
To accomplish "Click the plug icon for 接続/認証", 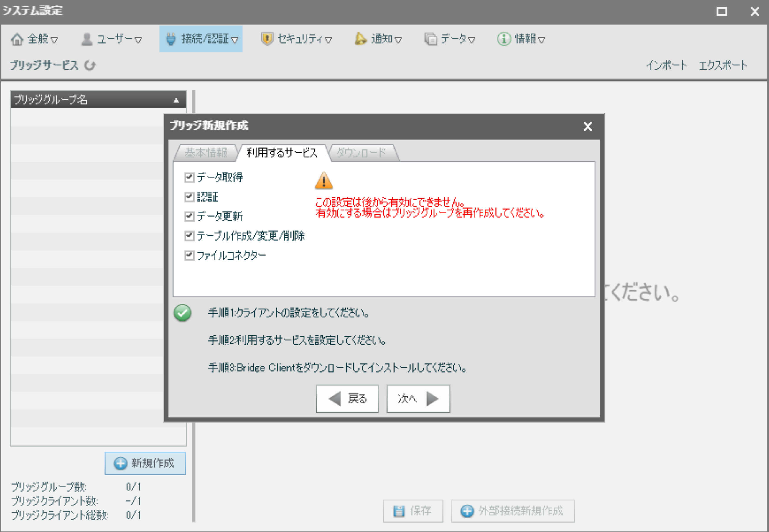I will click(x=171, y=39).
